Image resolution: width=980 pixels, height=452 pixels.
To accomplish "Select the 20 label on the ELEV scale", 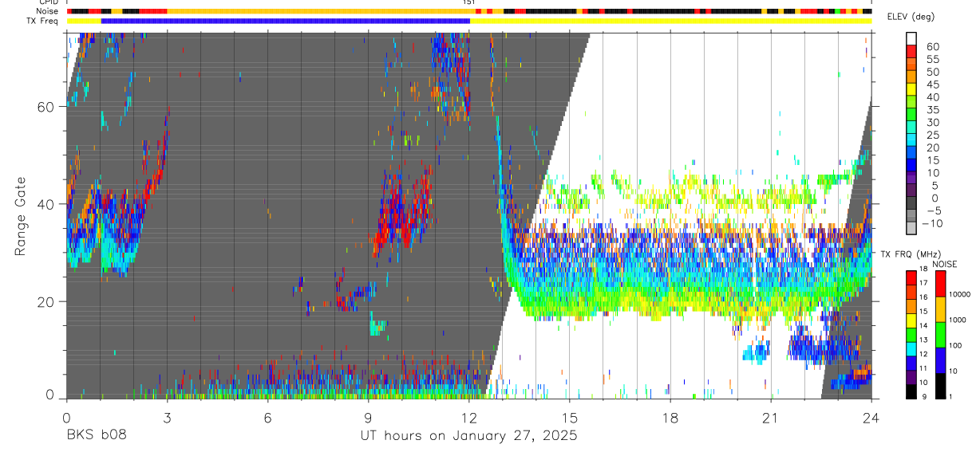I will 932,147.
